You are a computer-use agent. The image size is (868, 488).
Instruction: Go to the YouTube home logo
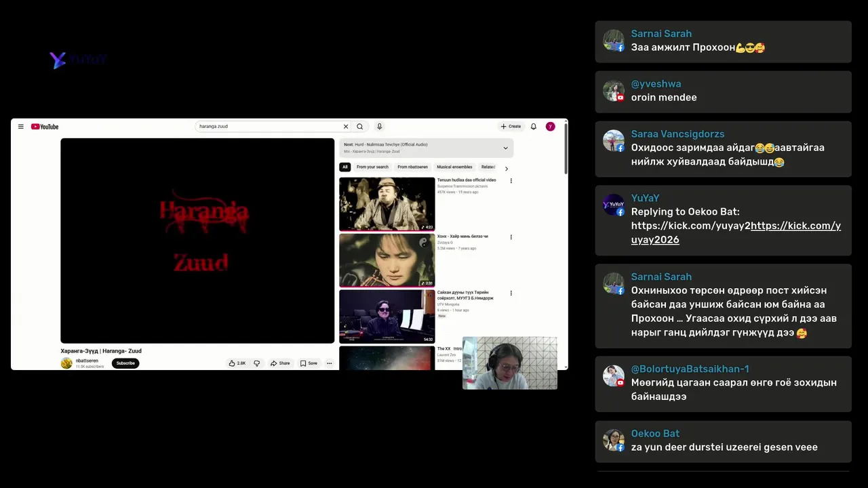tap(45, 127)
